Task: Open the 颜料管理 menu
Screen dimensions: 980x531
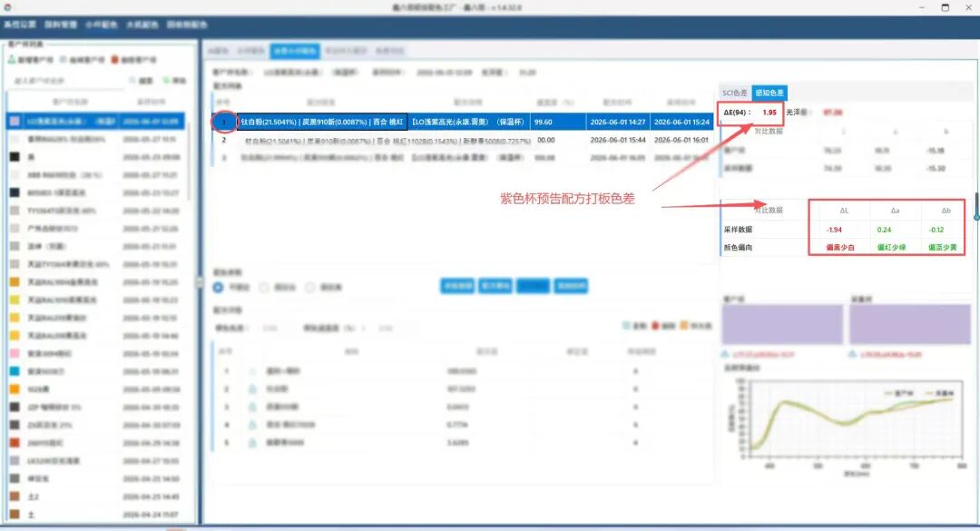Action: point(61,25)
